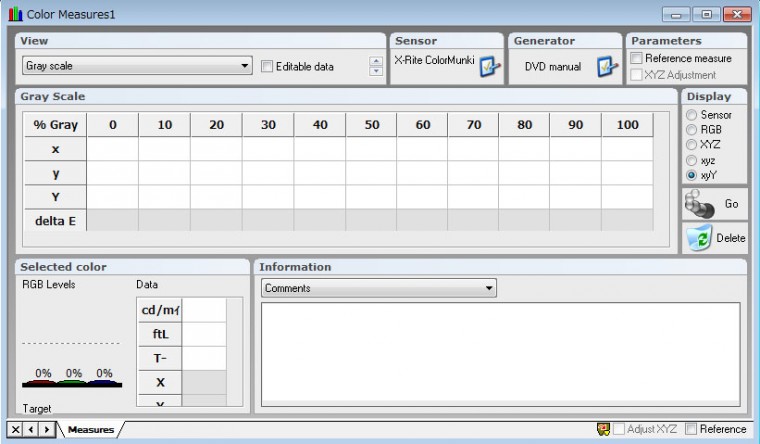The height and width of the screenshot is (444, 760).
Task: Tick the Reference measure checkbox
Action: [636, 59]
